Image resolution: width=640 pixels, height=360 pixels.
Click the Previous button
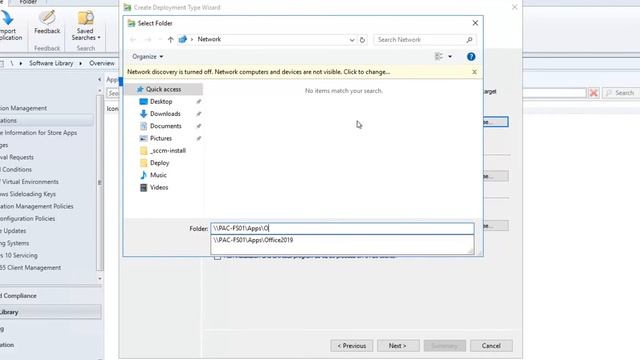(x=351, y=346)
